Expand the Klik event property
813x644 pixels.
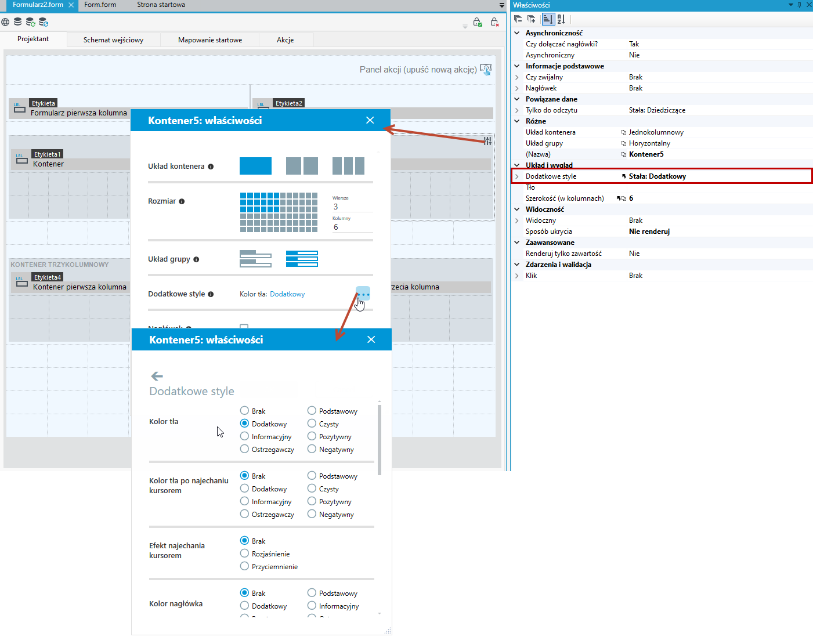point(517,276)
